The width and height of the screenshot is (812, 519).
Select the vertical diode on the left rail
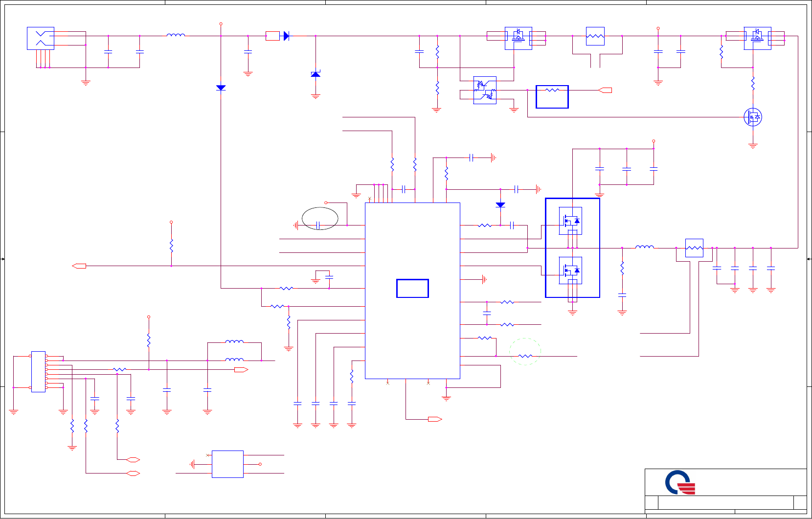pyautogui.click(x=221, y=88)
